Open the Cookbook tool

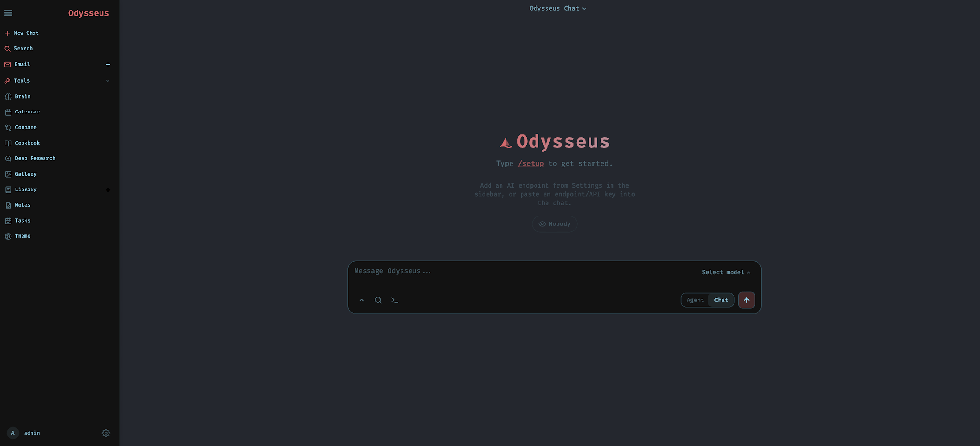coord(27,143)
